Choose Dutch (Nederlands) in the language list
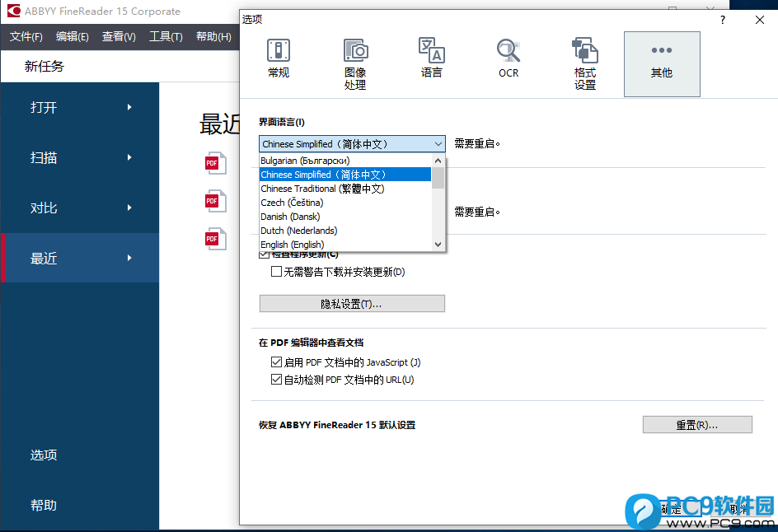The height and width of the screenshot is (532, 778). coord(345,231)
